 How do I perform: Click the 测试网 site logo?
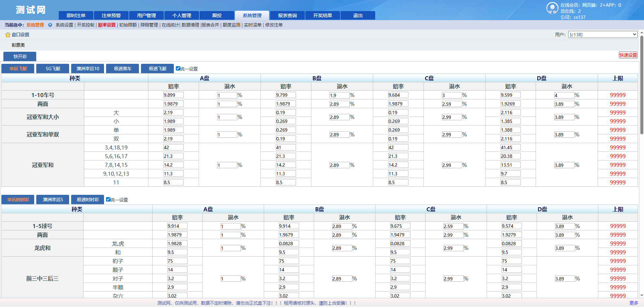click(x=31, y=10)
